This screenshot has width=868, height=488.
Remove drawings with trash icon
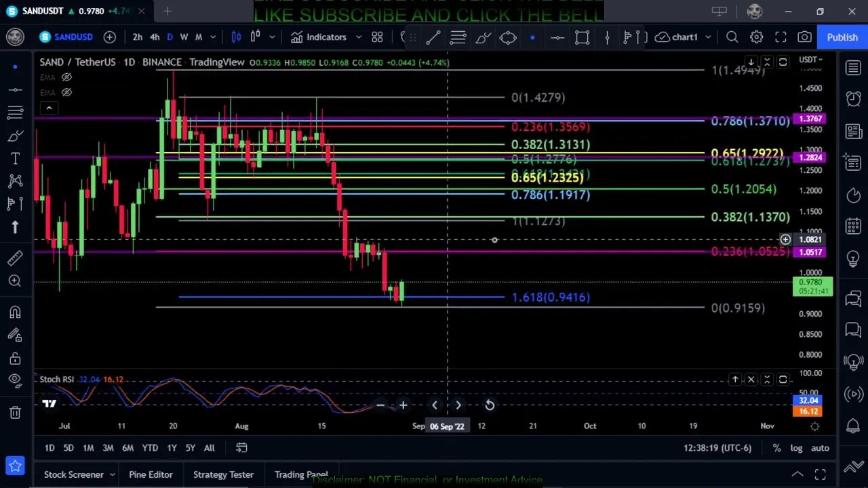point(15,412)
